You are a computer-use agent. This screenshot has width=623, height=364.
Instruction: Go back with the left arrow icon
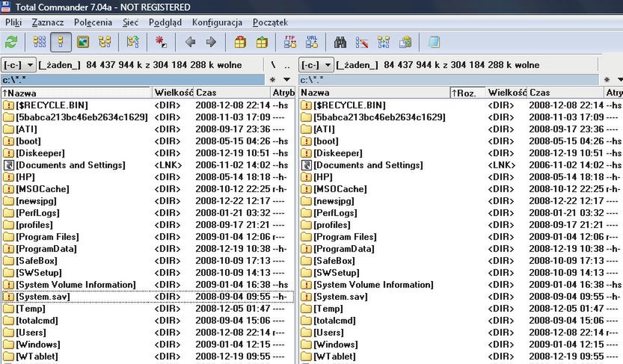pyautogui.click(x=190, y=42)
